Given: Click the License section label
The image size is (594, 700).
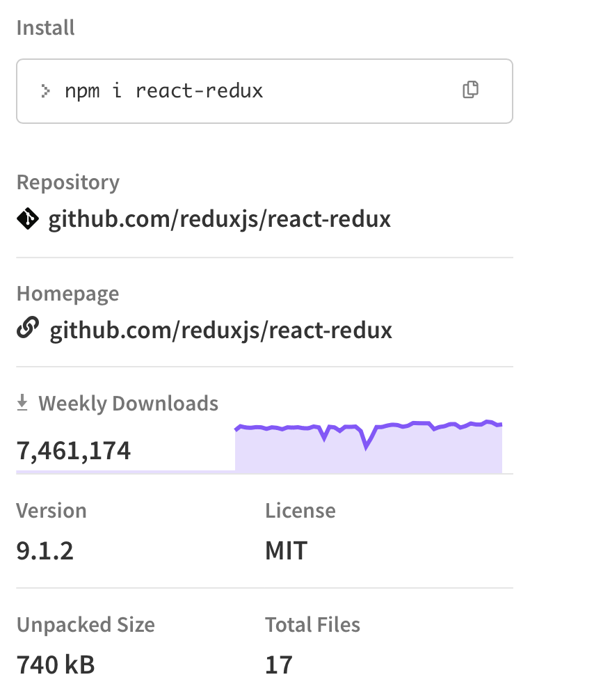Looking at the screenshot, I should pyautogui.click(x=300, y=510).
